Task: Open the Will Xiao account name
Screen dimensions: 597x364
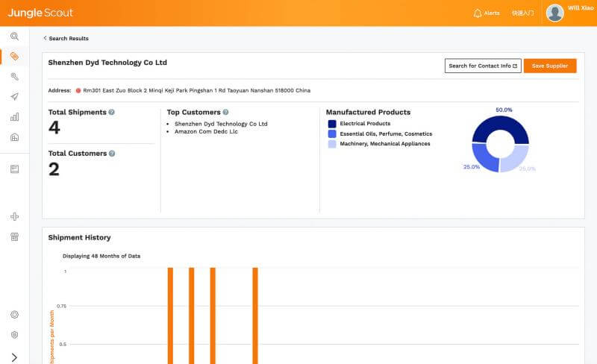Action: 581,8
